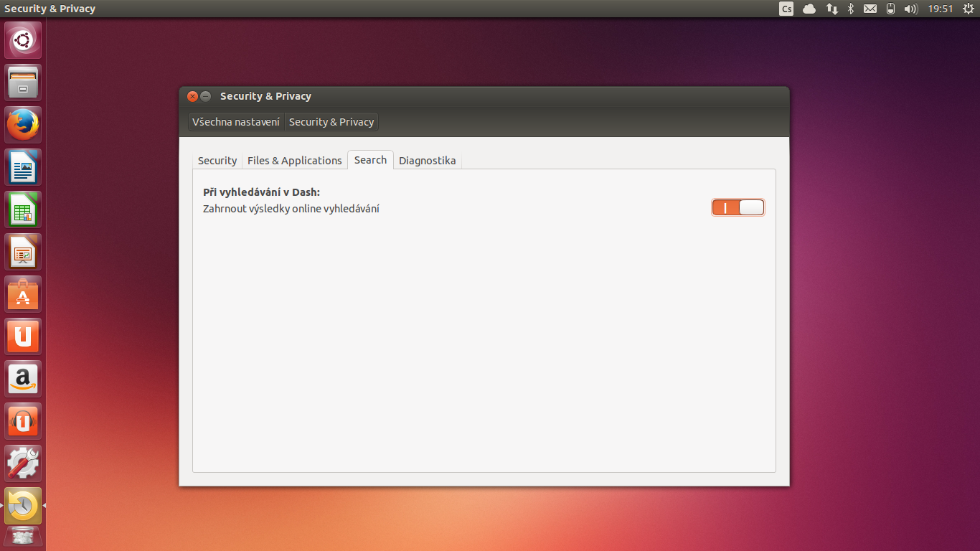Open Firefox from the launcher
The width and height of the screenshot is (980, 551).
[23, 124]
